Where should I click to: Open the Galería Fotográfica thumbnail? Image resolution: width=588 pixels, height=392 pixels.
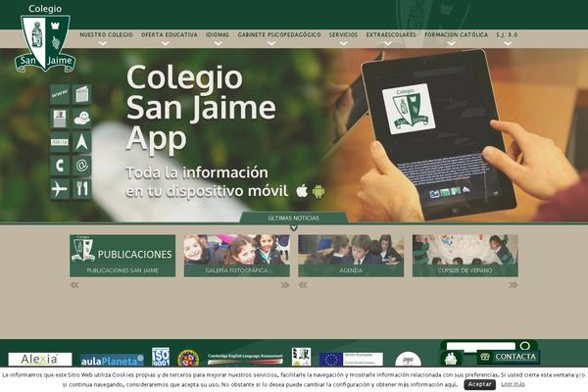coord(237,256)
